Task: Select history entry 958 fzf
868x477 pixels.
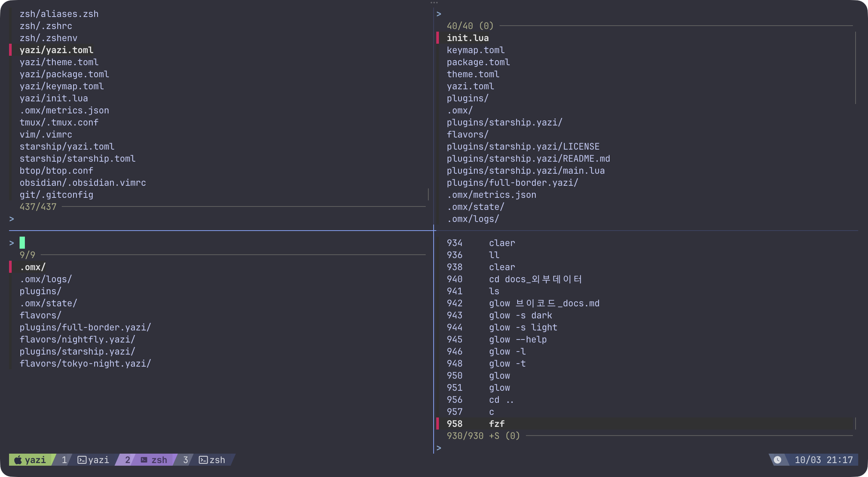Action: [x=497, y=424]
